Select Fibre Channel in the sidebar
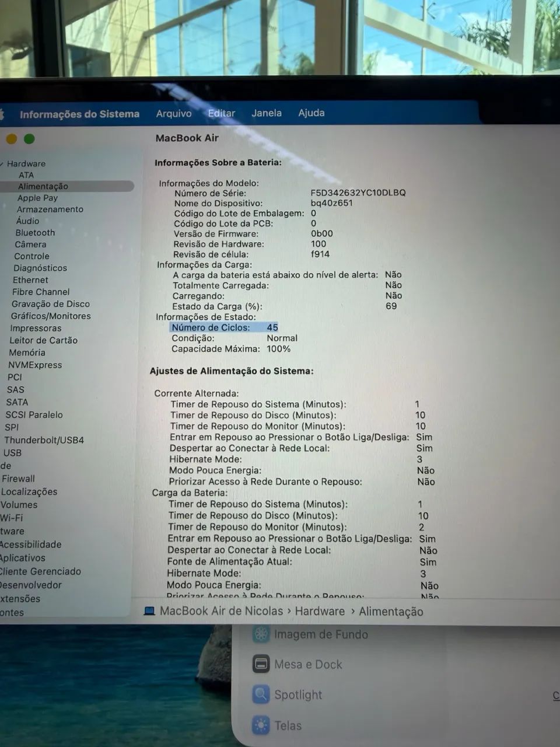Screen dimensions: 560x747 pos(41,292)
